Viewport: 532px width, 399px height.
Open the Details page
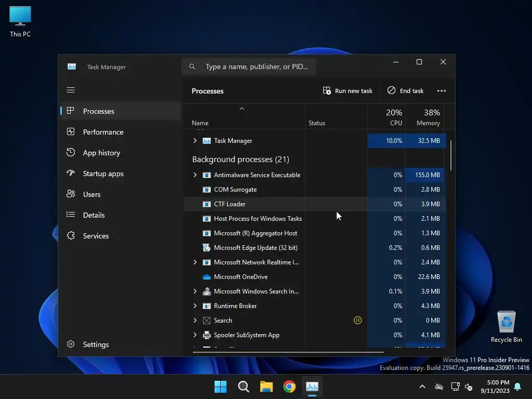tap(121, 215)
